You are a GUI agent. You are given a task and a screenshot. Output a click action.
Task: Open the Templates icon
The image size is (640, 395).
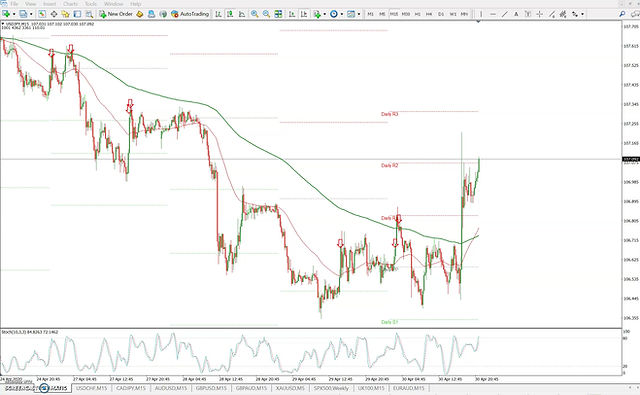coord(351,14)
